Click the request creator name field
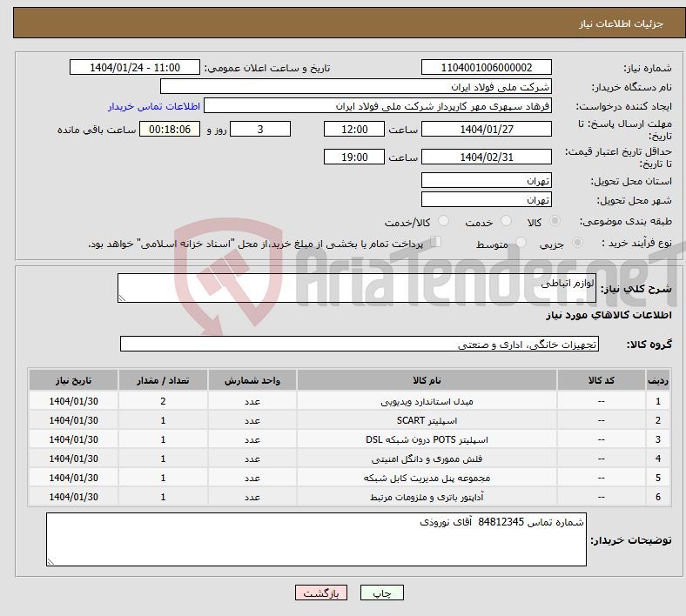 click(x=378, y=106)
